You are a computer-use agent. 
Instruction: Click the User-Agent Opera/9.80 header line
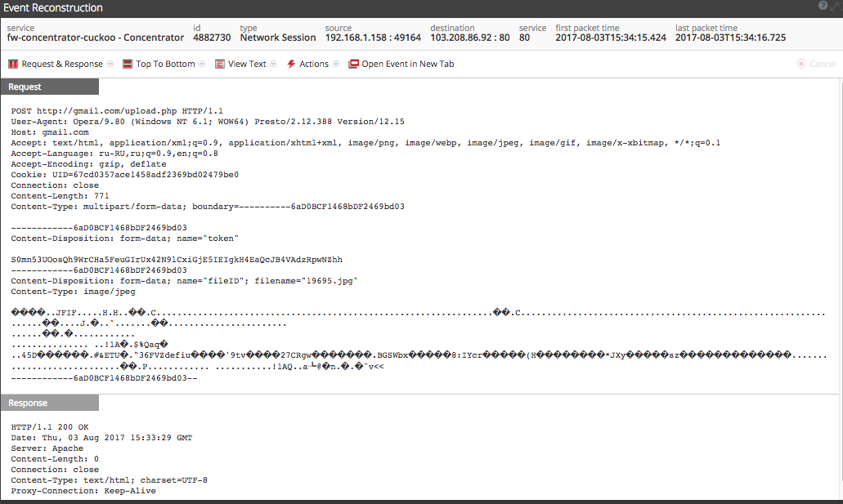208,122
